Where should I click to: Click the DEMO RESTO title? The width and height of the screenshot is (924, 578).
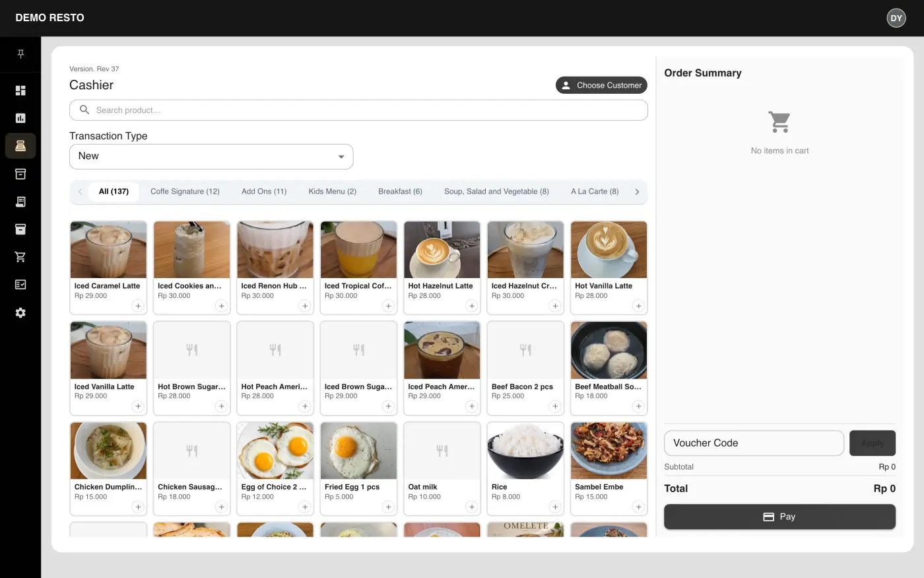point(50,18)
